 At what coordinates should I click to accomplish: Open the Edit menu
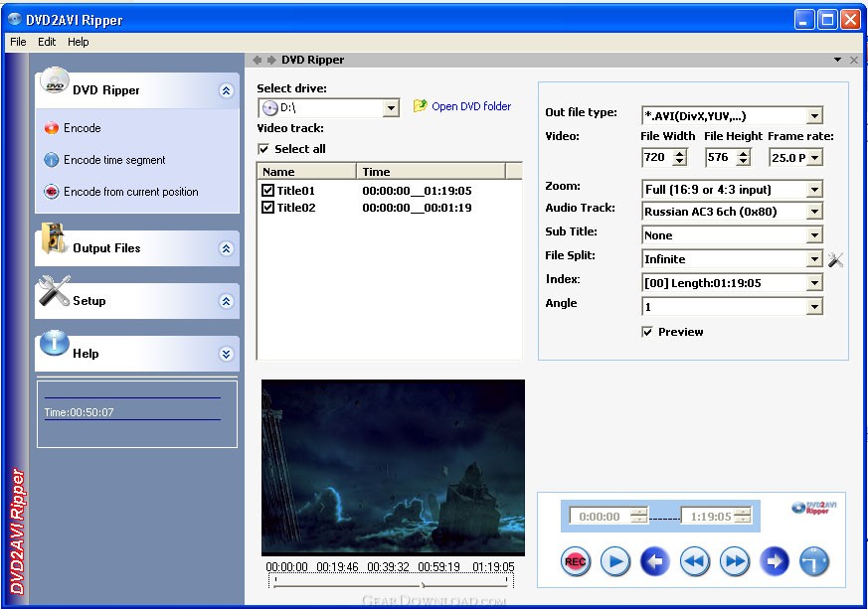click(x=47, y=42)
